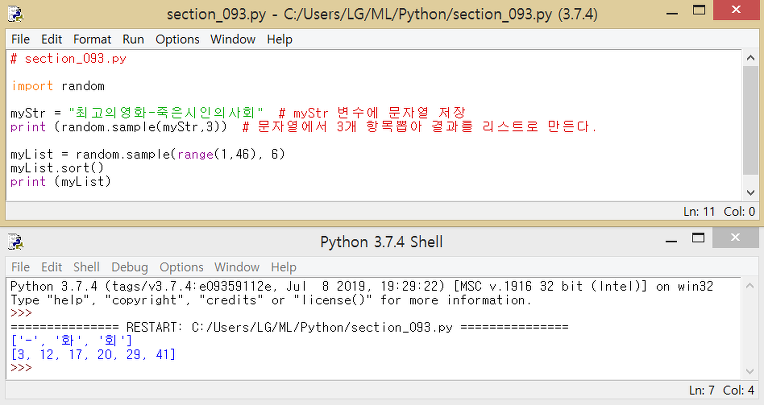Open the File menu in the editor window
This screenshot has height=405, width=764.
pos(20,39)
